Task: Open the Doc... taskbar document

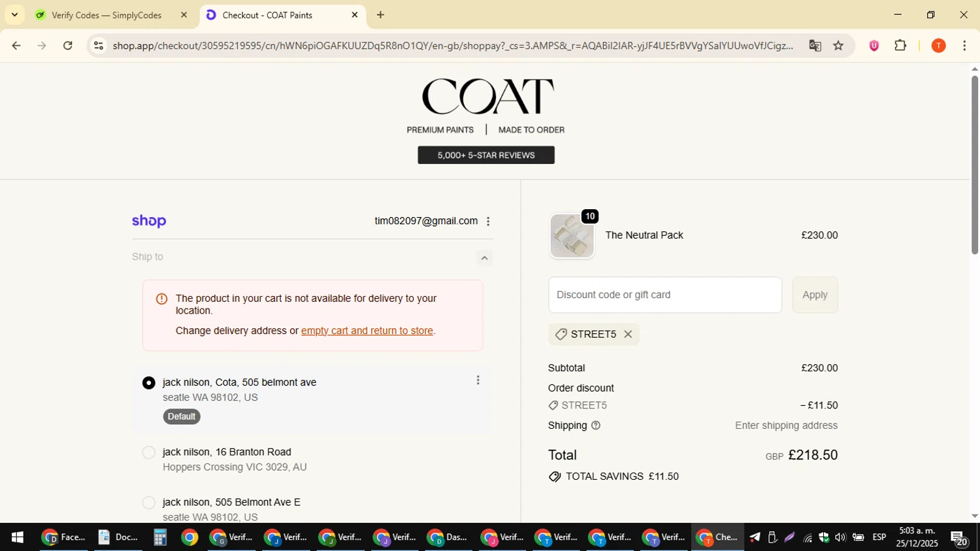Action: [118, 537]
